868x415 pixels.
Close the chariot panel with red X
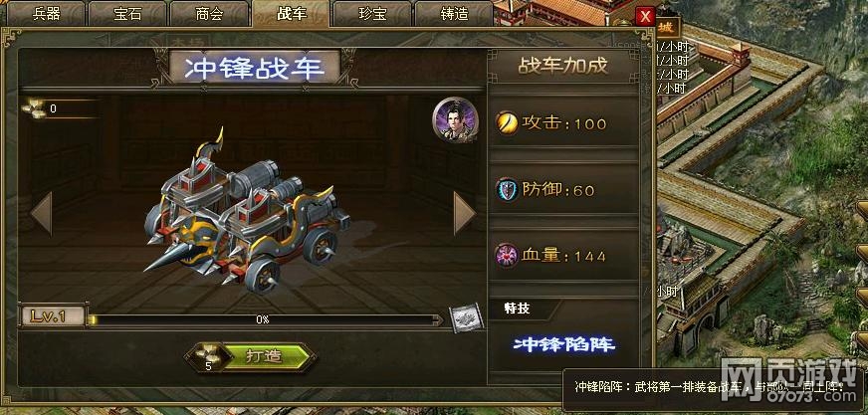(x=645, y=16)
